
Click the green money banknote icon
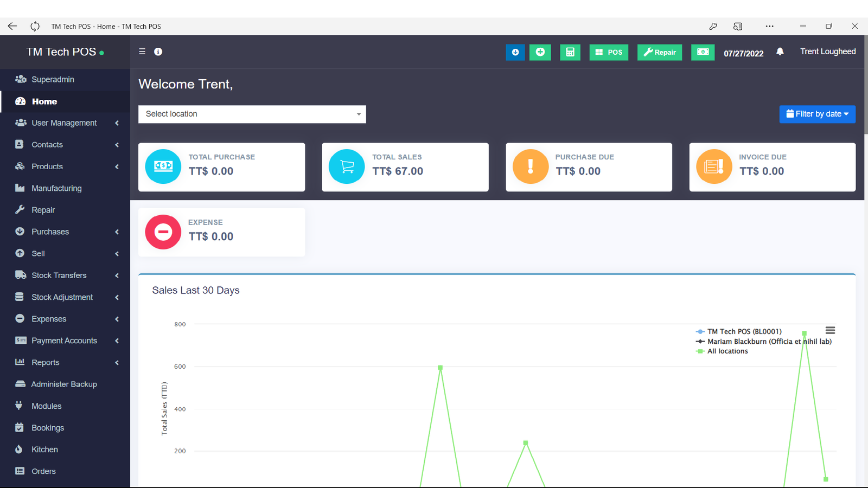[x=703, y=52]
